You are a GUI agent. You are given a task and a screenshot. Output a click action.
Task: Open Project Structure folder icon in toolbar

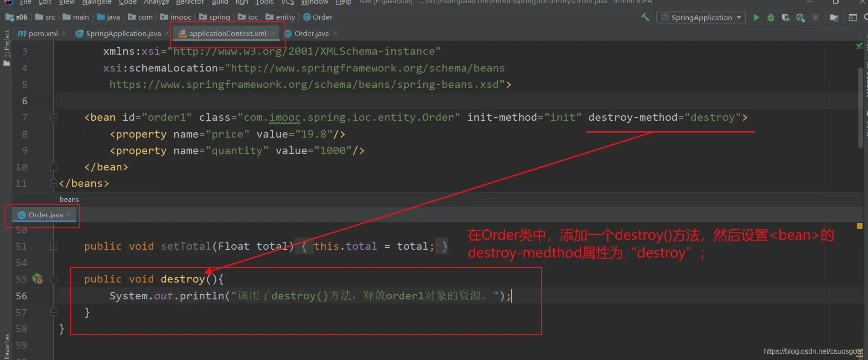point(834,17)
